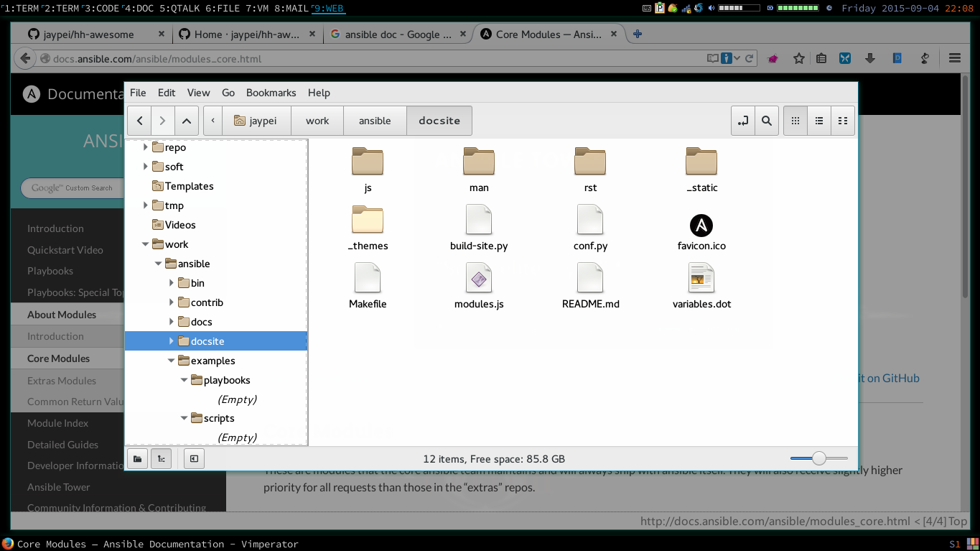
Task: Hide the sidebar with collapse button
Action: [x=194, y=458]
